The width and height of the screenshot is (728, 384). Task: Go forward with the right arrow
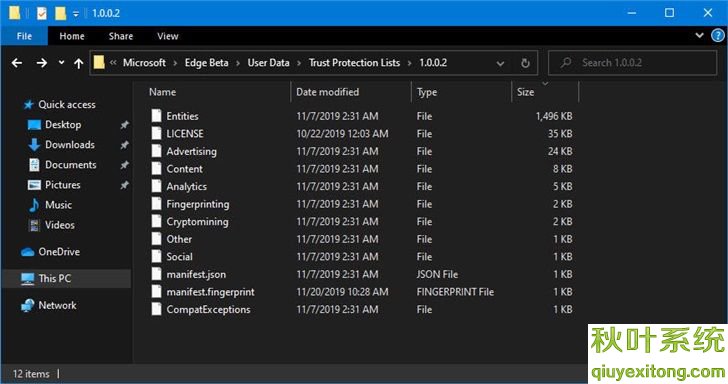coord(42,63)
